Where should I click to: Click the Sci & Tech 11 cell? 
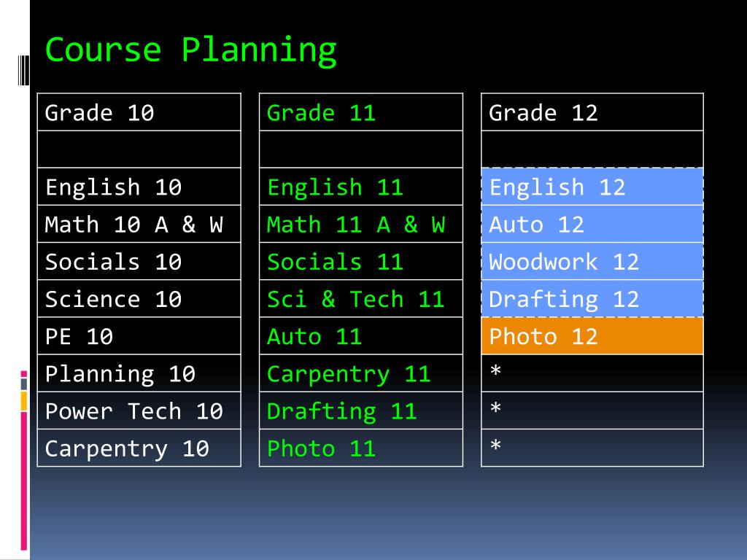[361, 298]
